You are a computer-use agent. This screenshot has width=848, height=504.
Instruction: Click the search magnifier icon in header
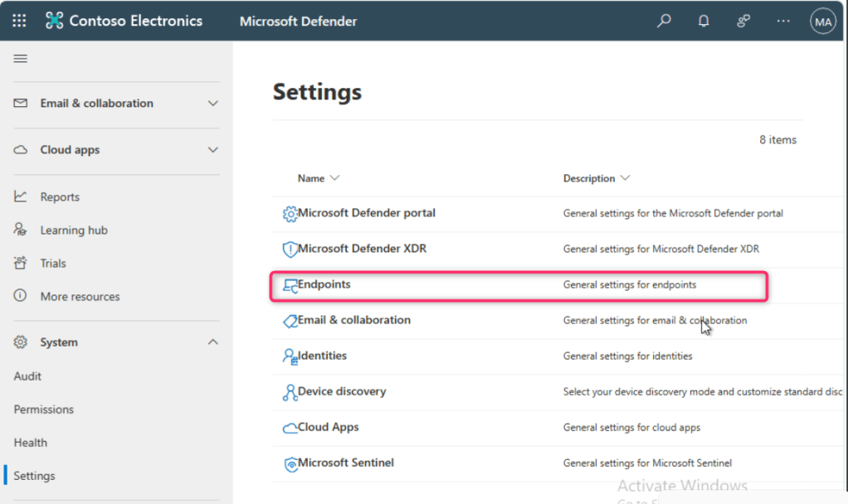point(664,22)
